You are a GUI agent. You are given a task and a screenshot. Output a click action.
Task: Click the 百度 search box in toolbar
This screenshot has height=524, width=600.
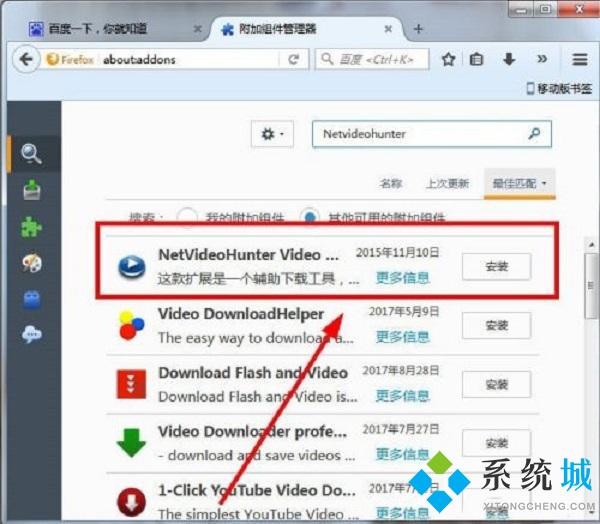click(372, 59)
